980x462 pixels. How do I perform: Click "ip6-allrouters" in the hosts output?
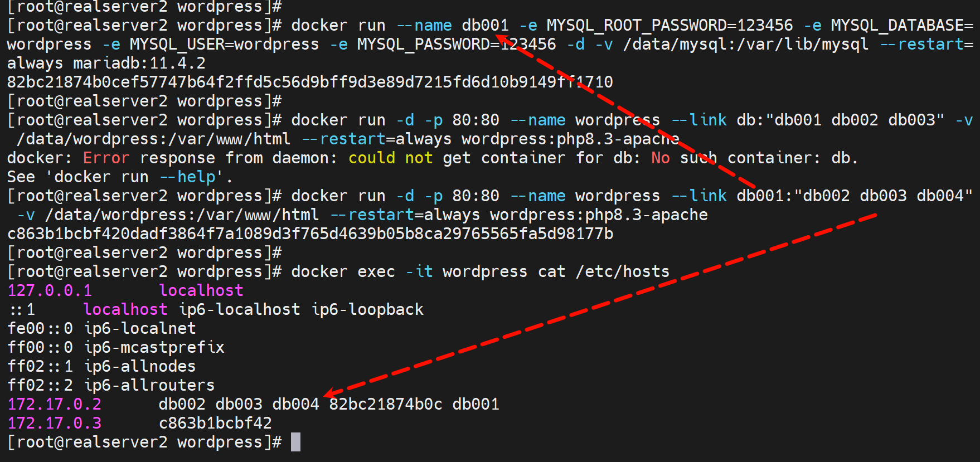point(149,385)
